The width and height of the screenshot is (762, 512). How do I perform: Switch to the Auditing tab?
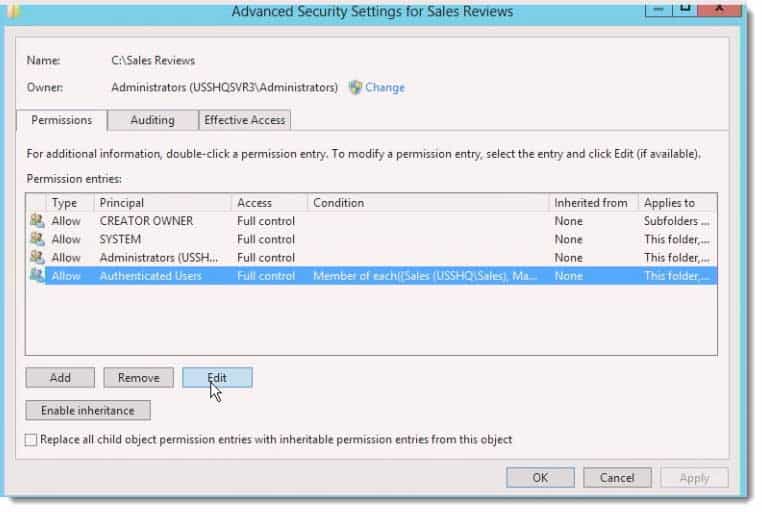(153, 120)
